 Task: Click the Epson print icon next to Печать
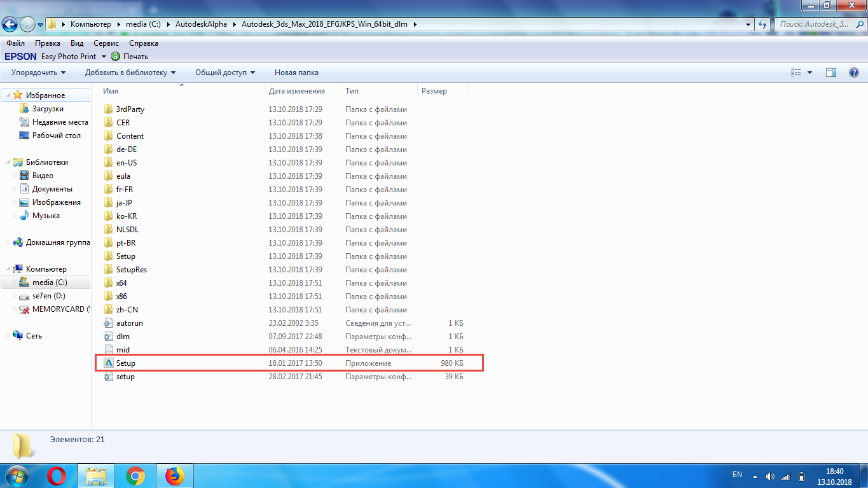(115, 57)
